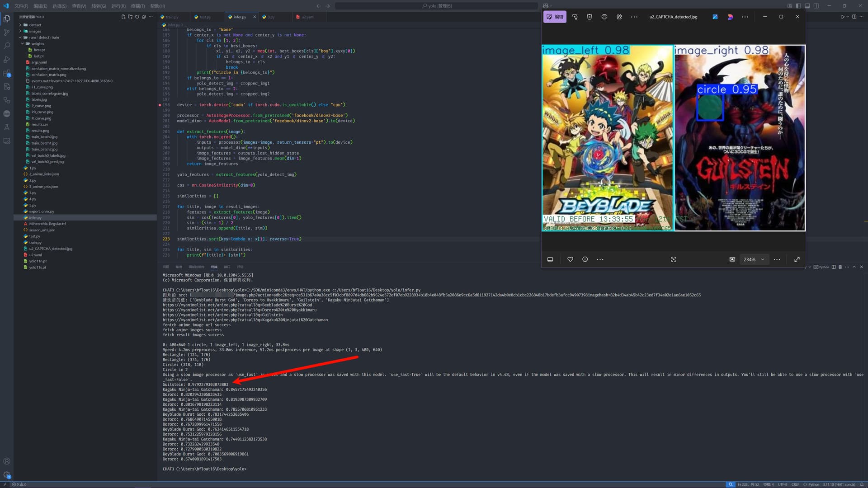Rotate the image in Photos viewer
Viewport: 868px width, 488px height.
coord(575,17)
